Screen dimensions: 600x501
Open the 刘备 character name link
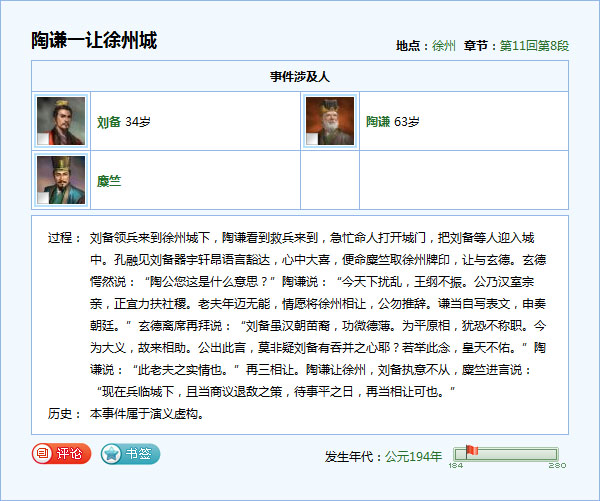(108, 122)
